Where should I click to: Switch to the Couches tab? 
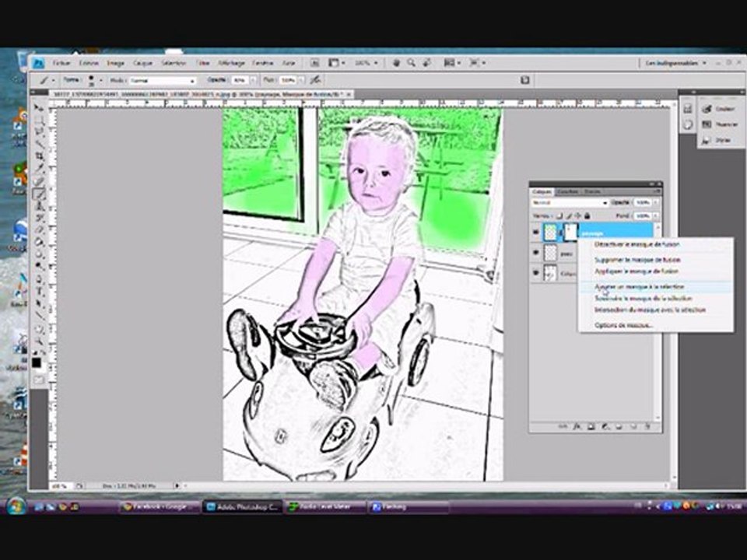(x=567, y=191)
